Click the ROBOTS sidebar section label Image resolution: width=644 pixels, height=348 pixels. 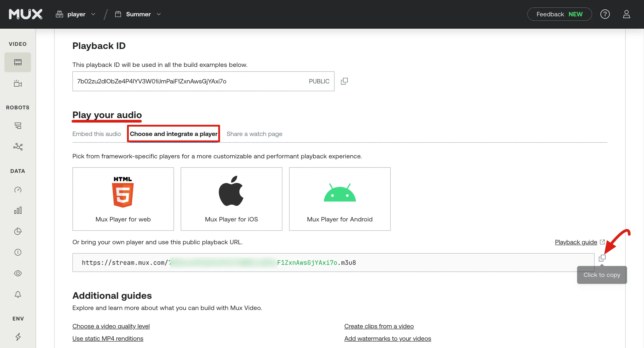tap(18, 108)
